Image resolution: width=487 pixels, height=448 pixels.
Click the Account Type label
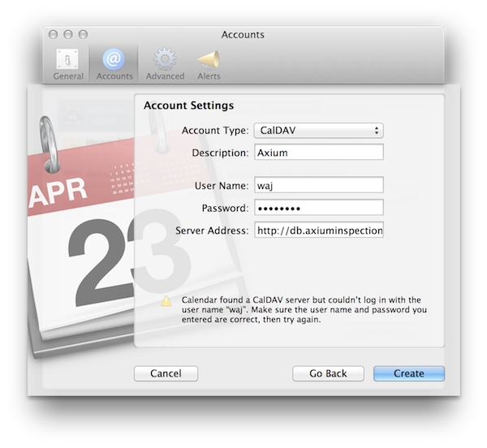point(215,131)
